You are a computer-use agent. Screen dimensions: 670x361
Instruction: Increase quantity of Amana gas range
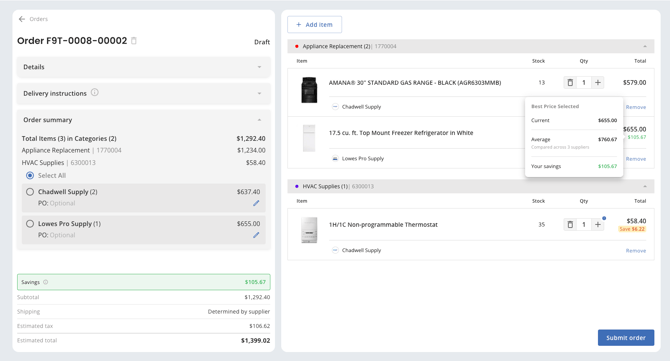(x=598, y=82)
